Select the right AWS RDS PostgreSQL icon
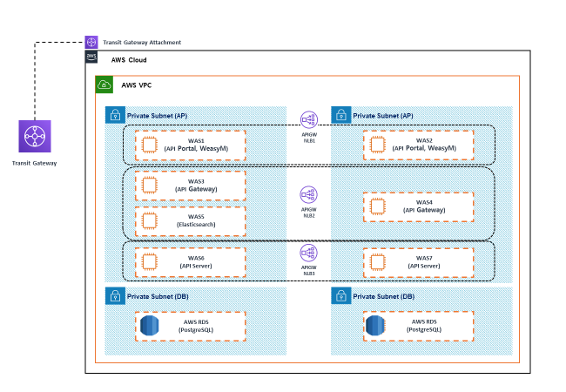 [377, 326]
